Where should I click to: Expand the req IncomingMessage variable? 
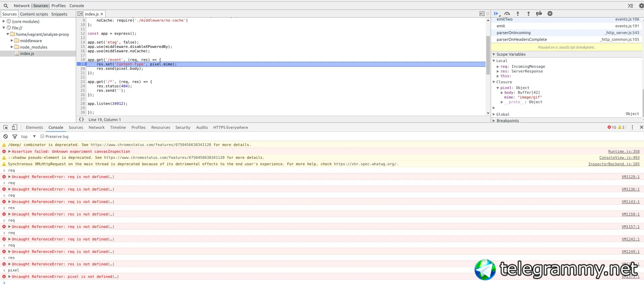coord(498,67)
